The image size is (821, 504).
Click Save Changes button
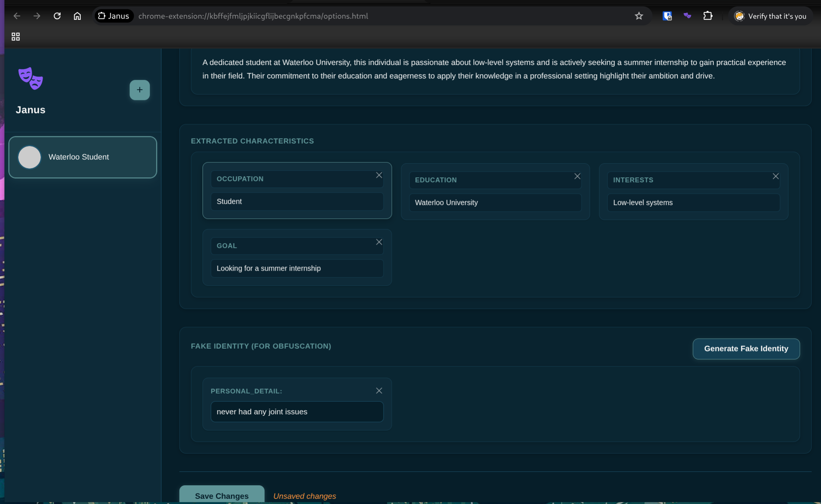[x=221, y=495]
